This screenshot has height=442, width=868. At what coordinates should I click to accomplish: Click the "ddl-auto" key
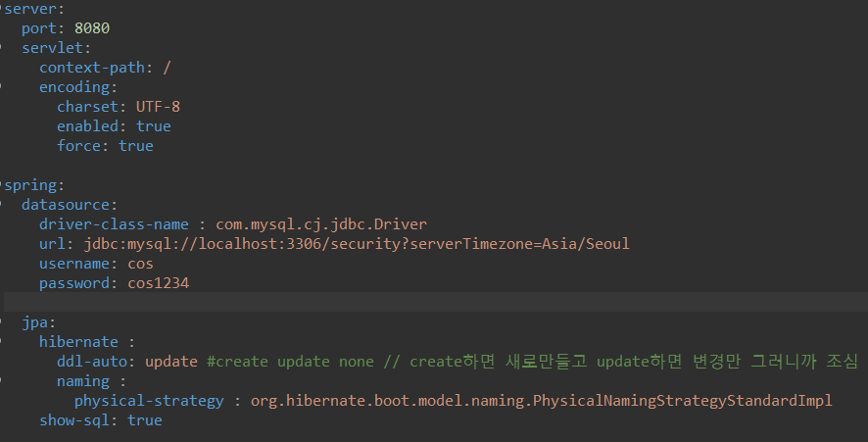[92, 362]
